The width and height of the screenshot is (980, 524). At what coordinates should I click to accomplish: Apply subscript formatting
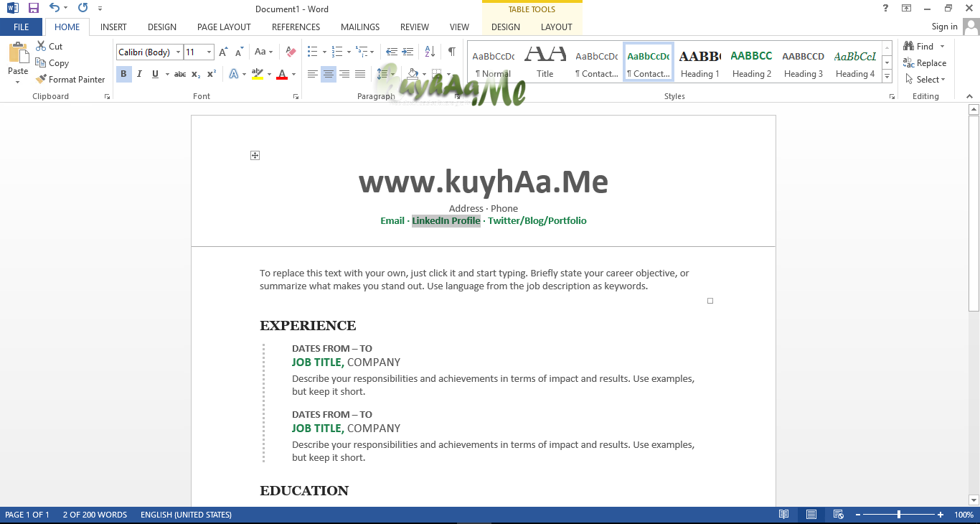coord(196,74)
